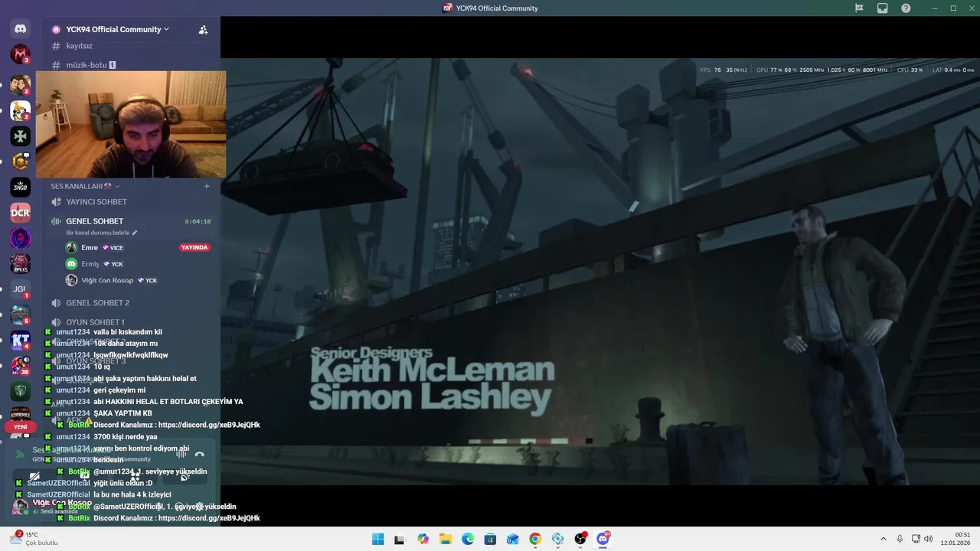Click the system tray microphone icon

[900, 539]
